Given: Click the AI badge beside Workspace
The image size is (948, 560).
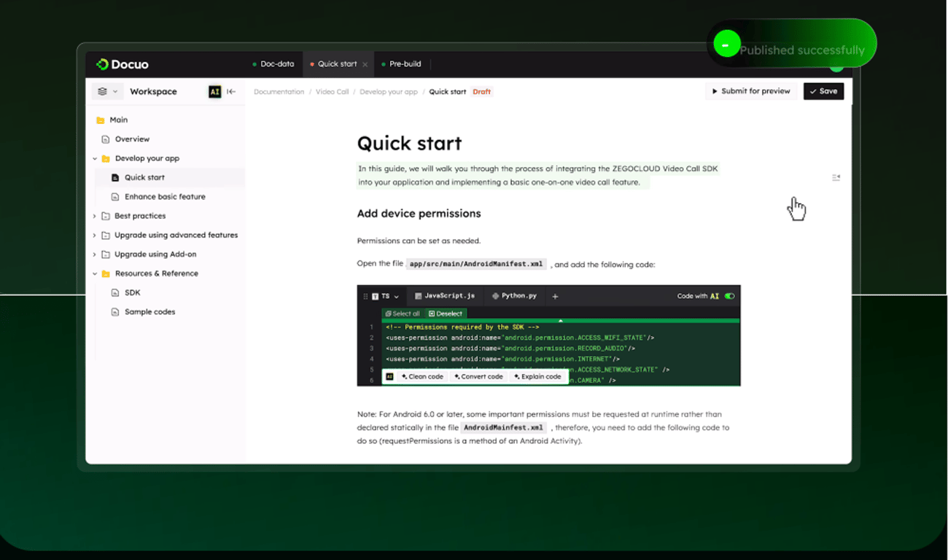Looking at the screenshot, I should point(214,92).
